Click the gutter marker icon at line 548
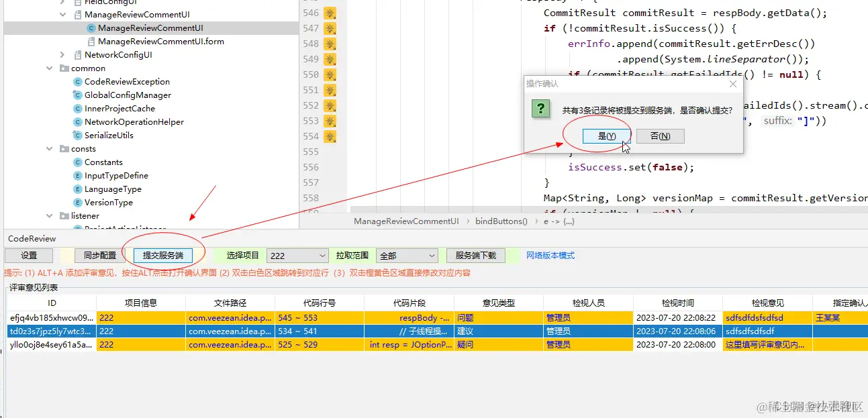 pos(330,44)
